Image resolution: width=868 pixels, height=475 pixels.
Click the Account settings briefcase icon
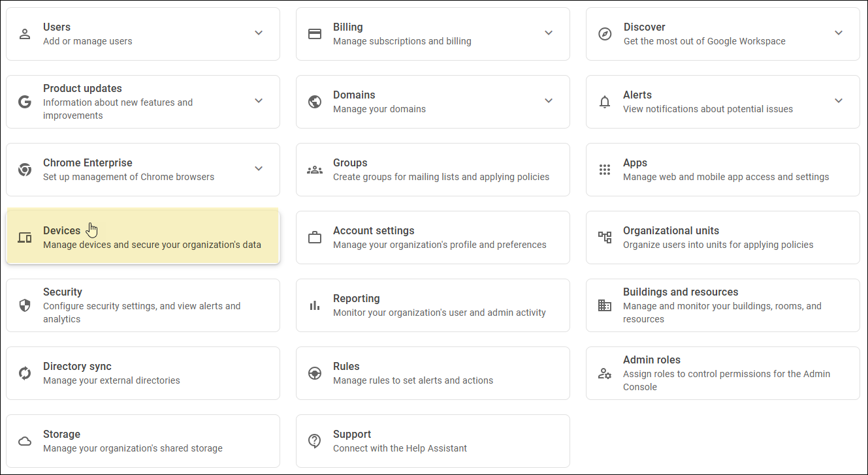pos(315,237)
